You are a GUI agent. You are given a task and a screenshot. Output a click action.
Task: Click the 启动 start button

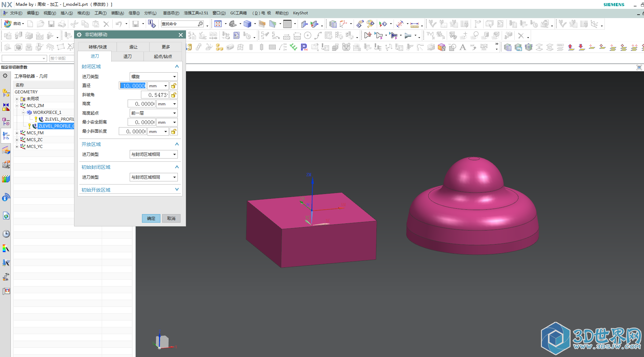14,24
